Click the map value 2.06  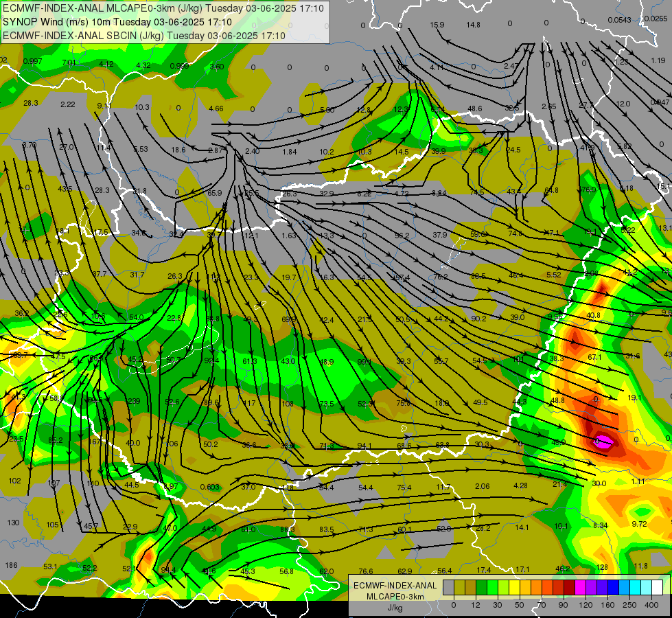pyautogui.click(x=483, y=486)
